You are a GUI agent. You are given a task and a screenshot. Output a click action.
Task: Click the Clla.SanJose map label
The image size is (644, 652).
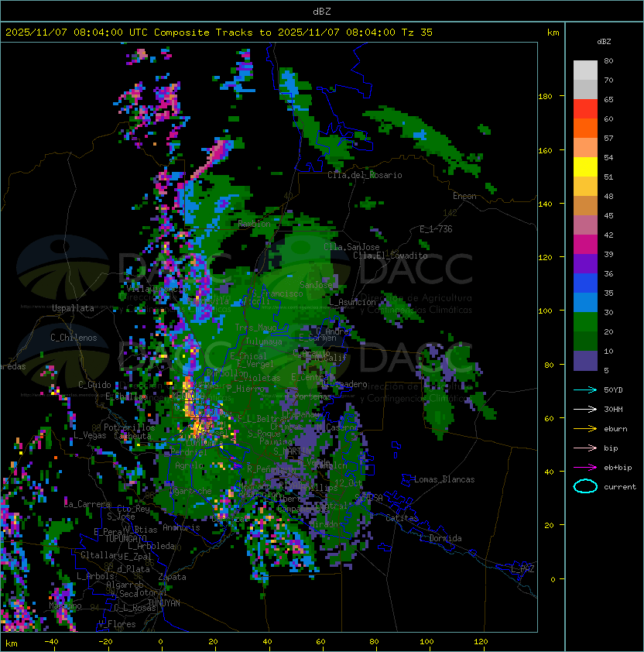[x=351, y=247]
